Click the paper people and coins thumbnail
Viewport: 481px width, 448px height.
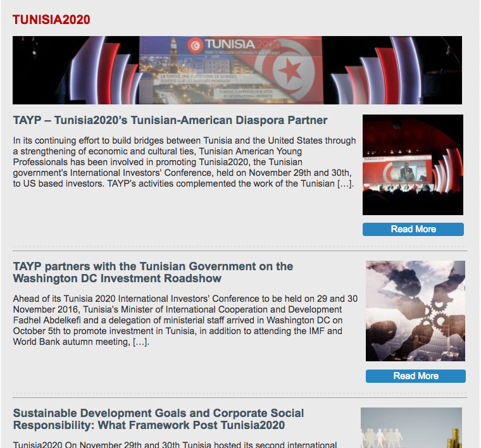411,428
